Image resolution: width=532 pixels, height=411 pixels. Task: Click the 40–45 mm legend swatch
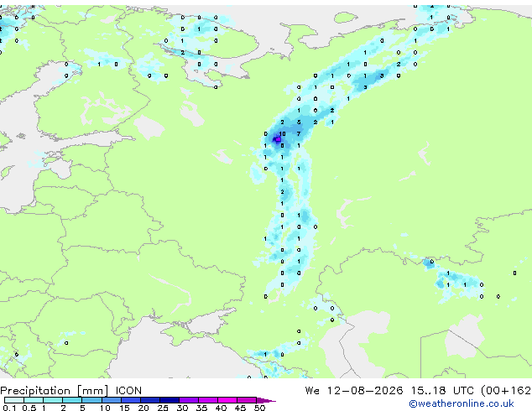tap(227, 400)
